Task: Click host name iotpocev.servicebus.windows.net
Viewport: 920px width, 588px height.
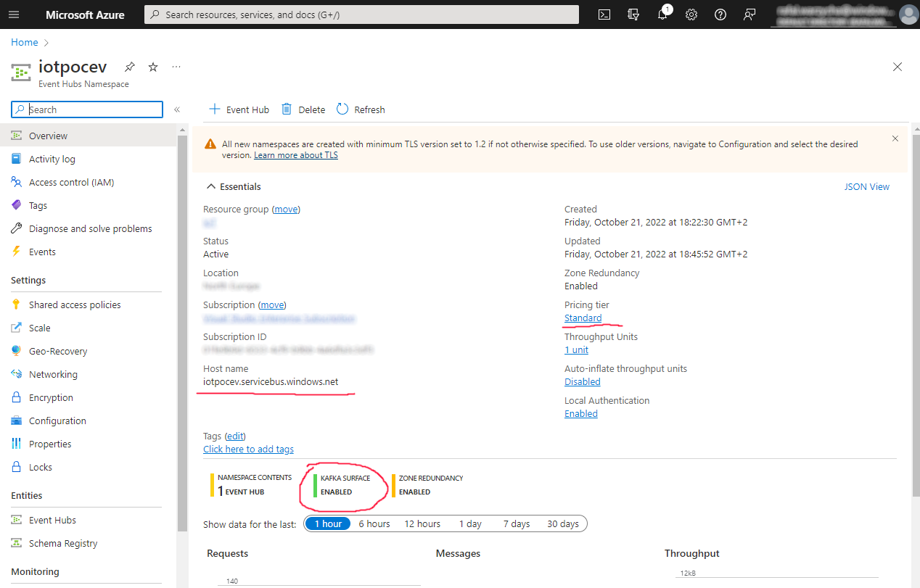Action: point(271,381)
